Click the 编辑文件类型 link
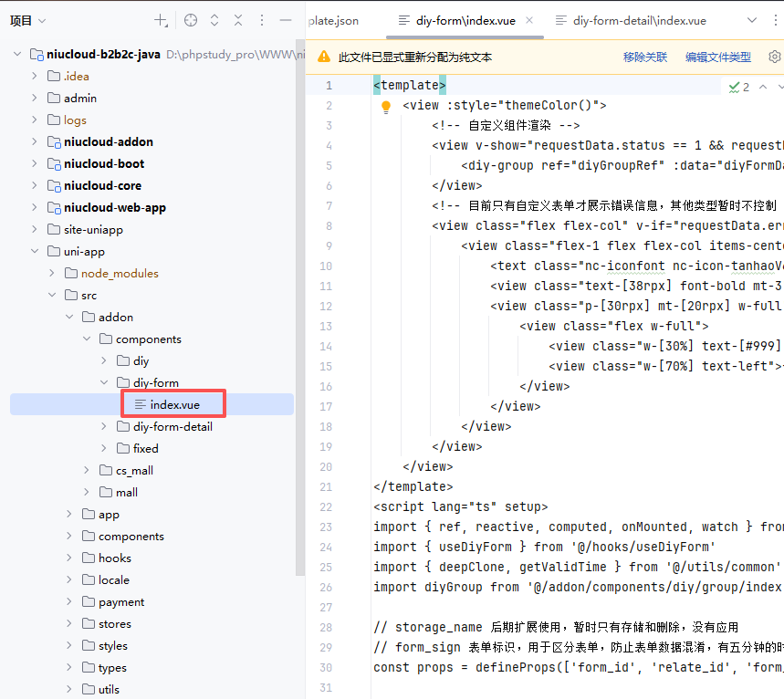The width and height of the screenshot is (784, 699). (718, 57)
